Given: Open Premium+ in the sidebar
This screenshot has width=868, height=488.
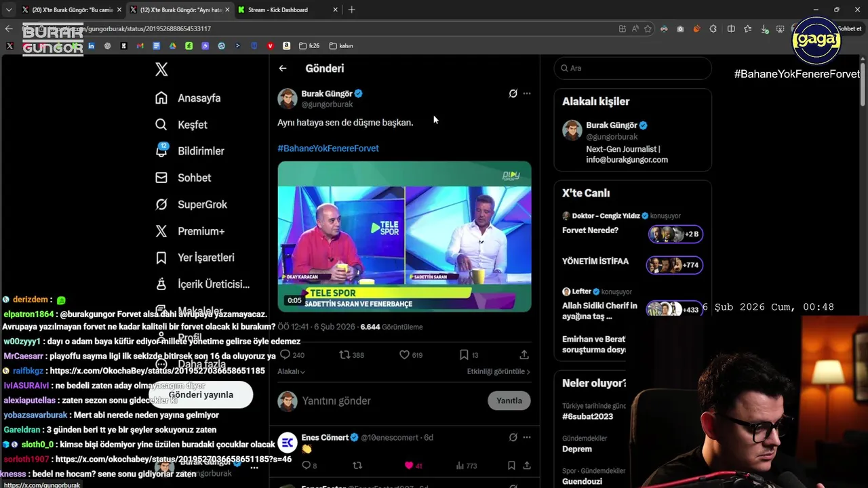Looking at the screenshot, I should coord(190,231).
